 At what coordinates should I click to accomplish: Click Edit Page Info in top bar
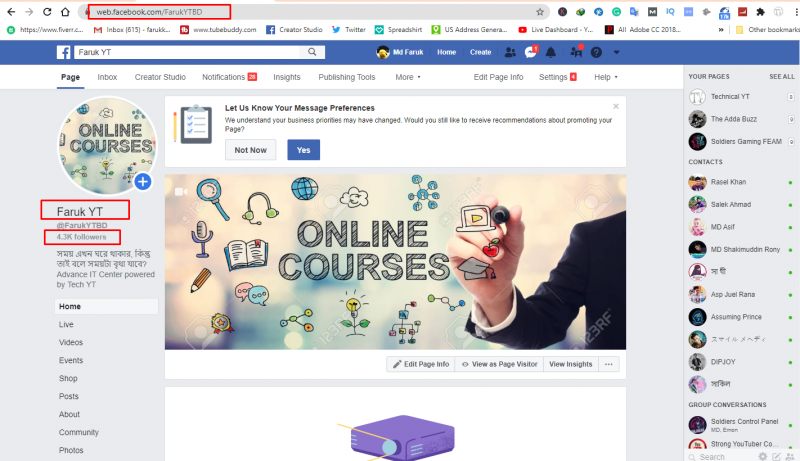498,77
